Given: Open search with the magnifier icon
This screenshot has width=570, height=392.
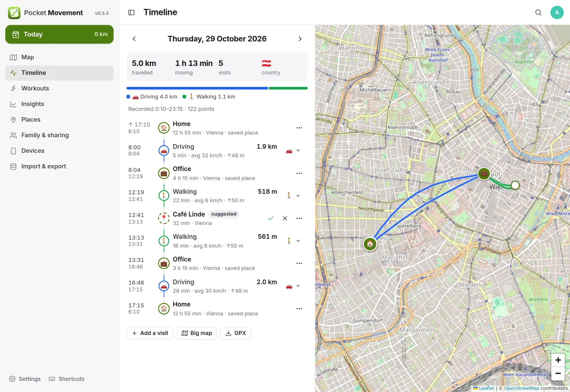Looking at the screenshot, I should (538, 12).
